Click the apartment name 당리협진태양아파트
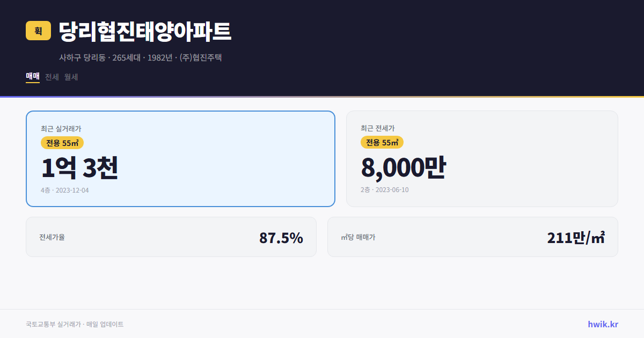644x338 pixels. [x=145, y=31]
